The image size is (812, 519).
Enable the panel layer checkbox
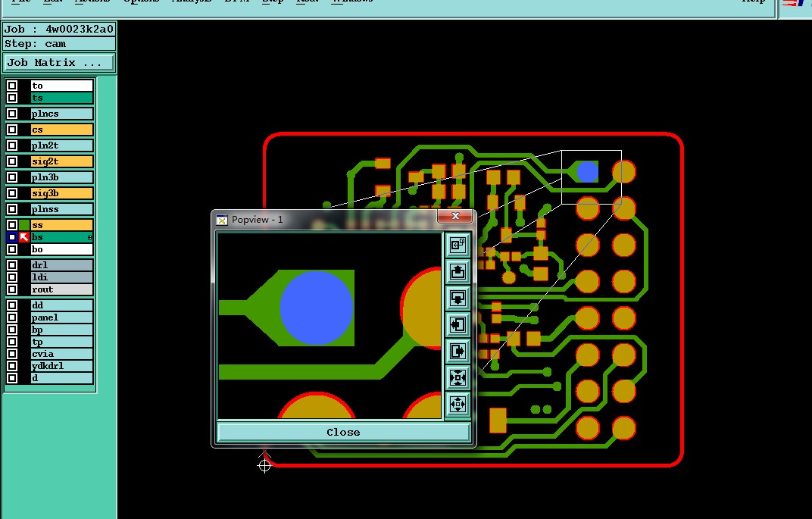tap(12, 317)
